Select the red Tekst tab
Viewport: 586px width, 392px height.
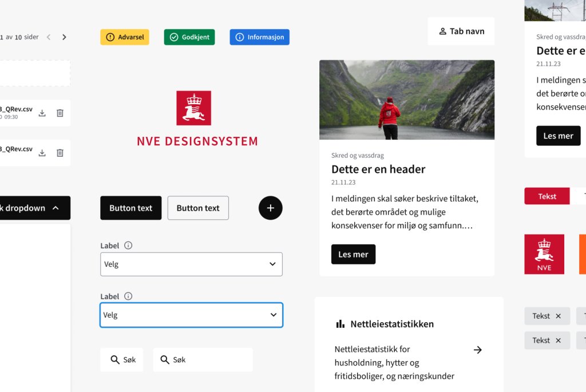pyautogui.click(x=547, y=196)
